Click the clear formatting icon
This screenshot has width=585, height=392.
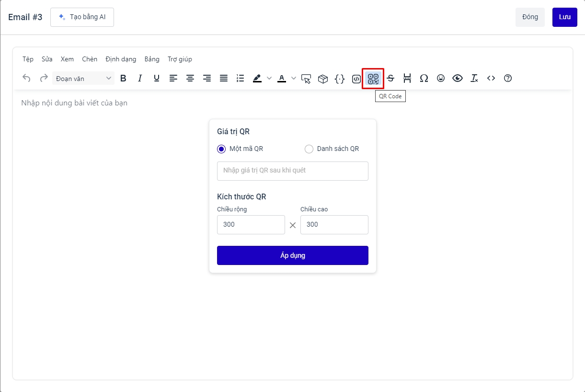(474, 79)
